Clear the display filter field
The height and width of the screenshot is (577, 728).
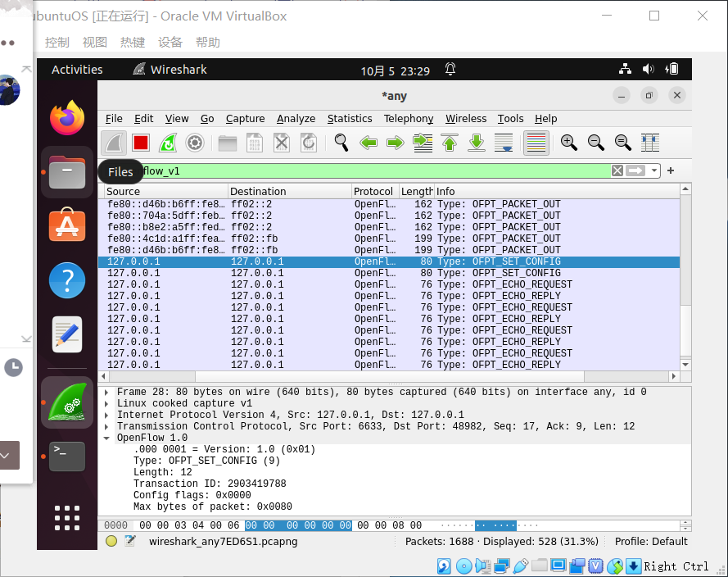pyautogui.click(x=617, y=171)
